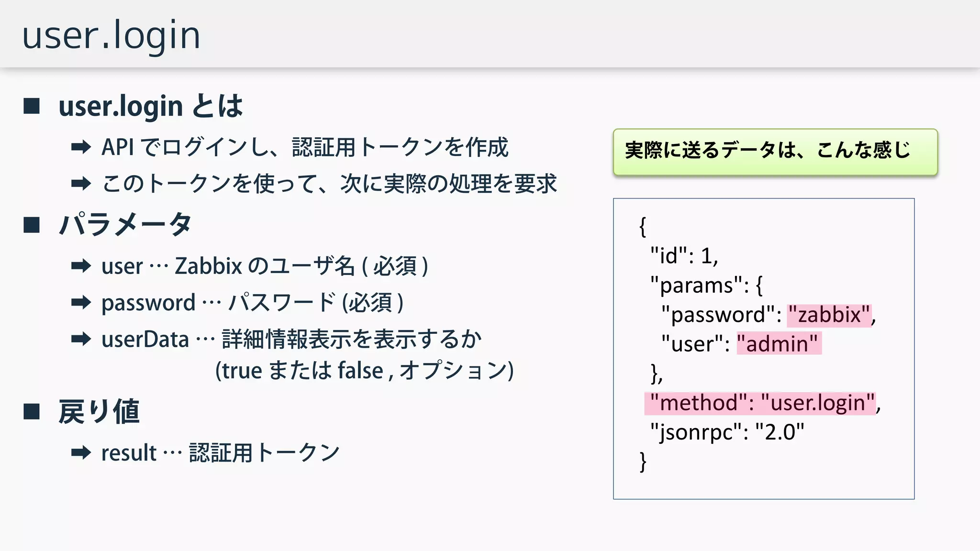Click the line "userData … 詳細情報表示を表示するか"
Image resolution: width=980 pixels, height=551 pixels.
(291, 339)
